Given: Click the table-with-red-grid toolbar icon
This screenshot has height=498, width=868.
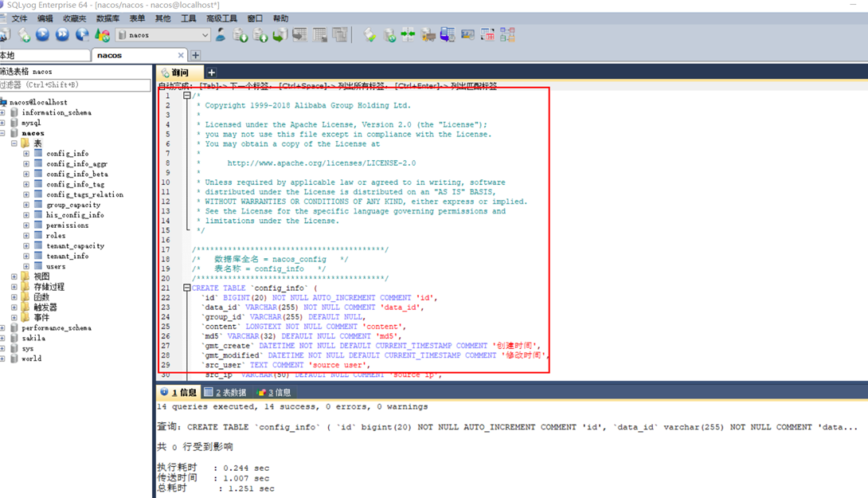Looking at the screenshot, I should click(487, 35).
